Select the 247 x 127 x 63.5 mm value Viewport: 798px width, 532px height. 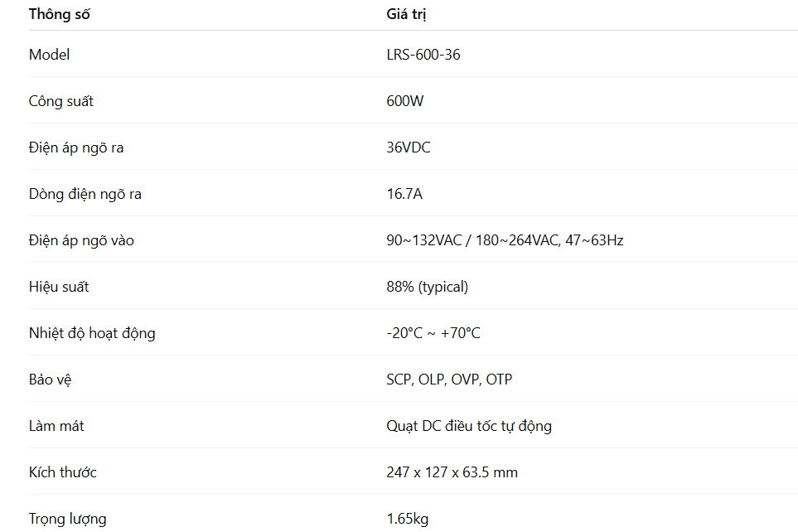click(x=452, y=472)
